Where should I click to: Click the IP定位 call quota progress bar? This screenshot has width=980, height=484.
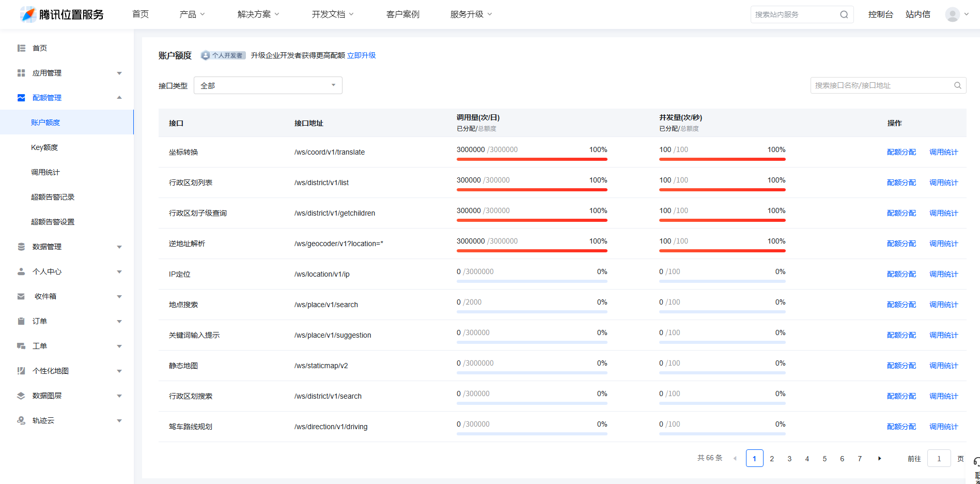coord(532,281)
